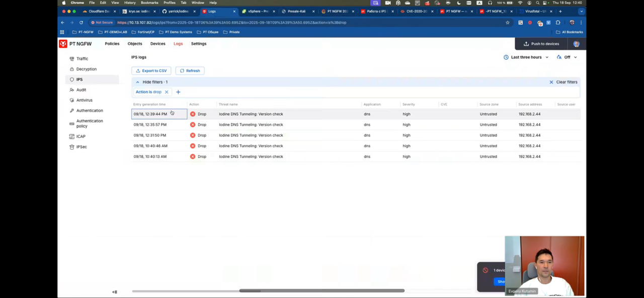The image size is (644, 298).
Task: Open auto-refresh Off dropdown
Action: [x=567, y=57]
